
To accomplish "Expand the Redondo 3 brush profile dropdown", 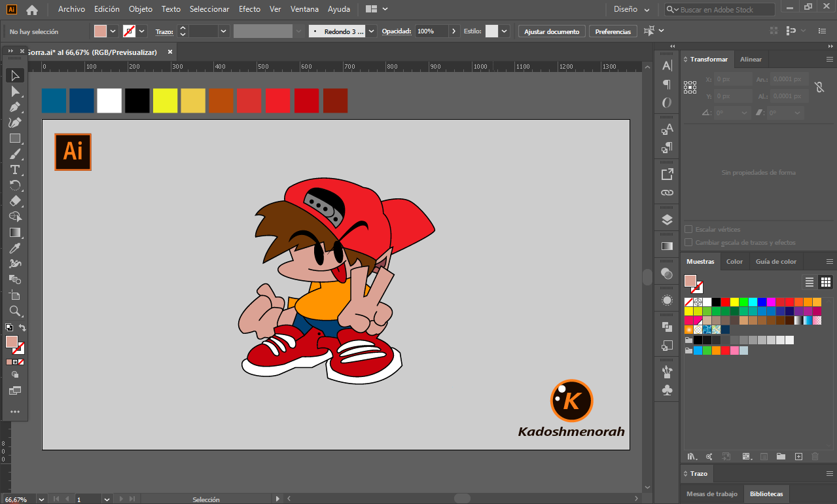I will pos(372,31).
